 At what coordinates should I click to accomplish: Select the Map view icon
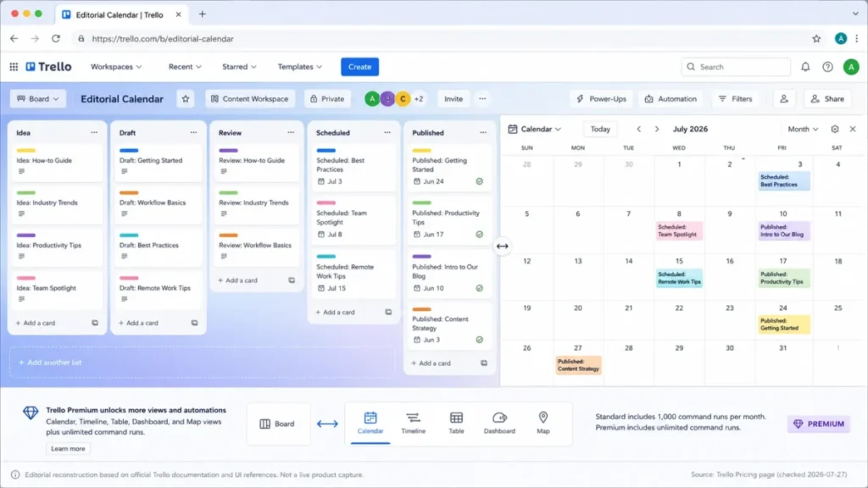tap(543, 423)
